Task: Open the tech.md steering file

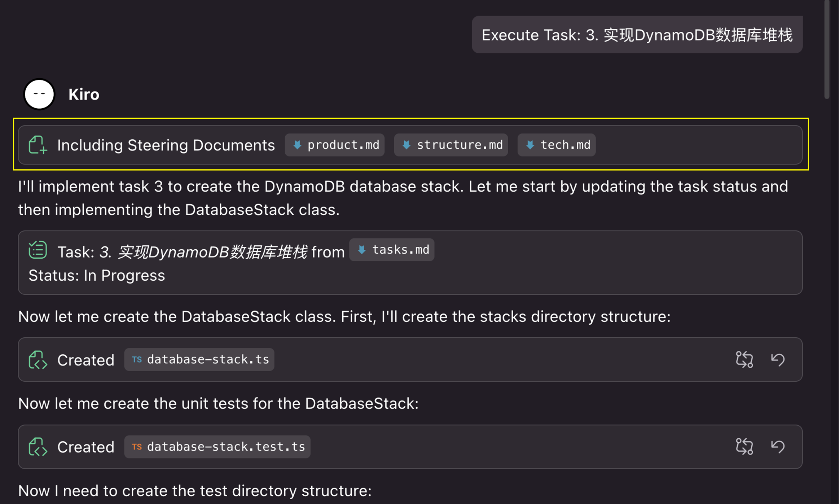Action: 557,145
